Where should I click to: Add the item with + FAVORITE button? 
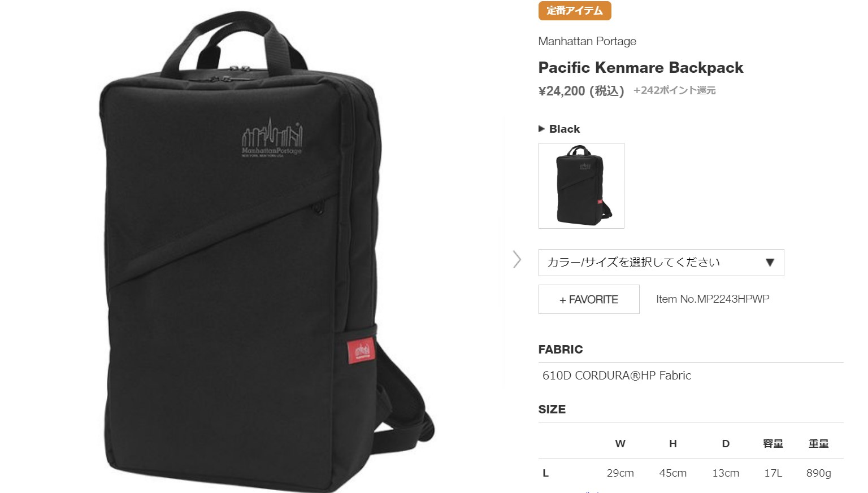pyautogui.click(x=589, y=299)
